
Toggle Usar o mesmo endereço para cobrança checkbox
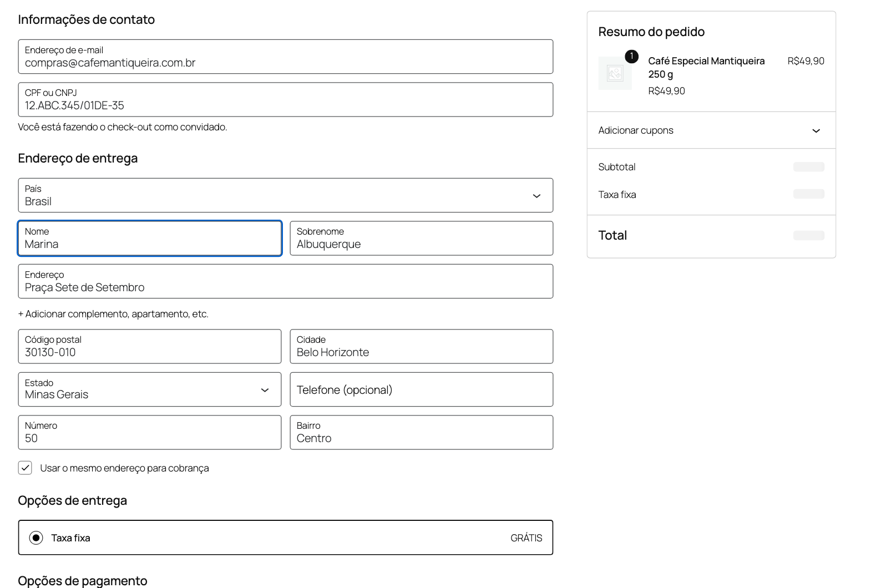[x=25, y=468]
